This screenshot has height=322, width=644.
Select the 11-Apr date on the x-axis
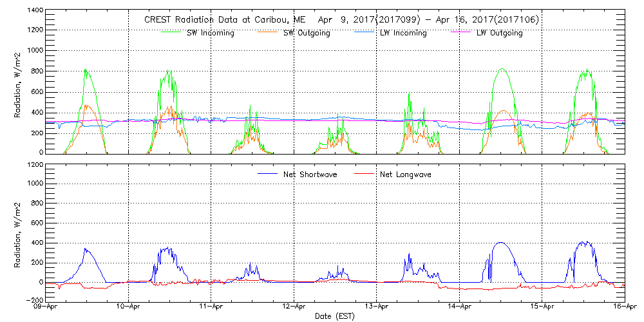tap(212, 307)
